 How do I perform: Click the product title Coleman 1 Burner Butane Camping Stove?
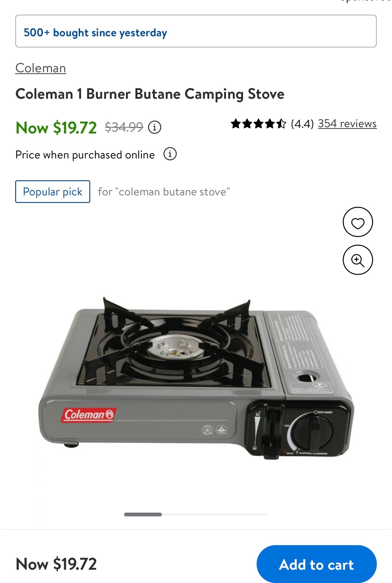click(x=150, y=94)
